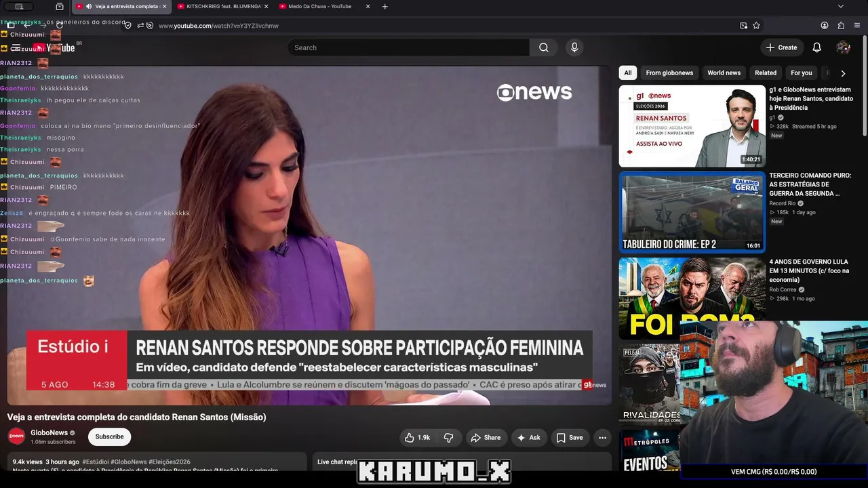
Task: Click the video player to pause
Action: (x=309, y=235)
